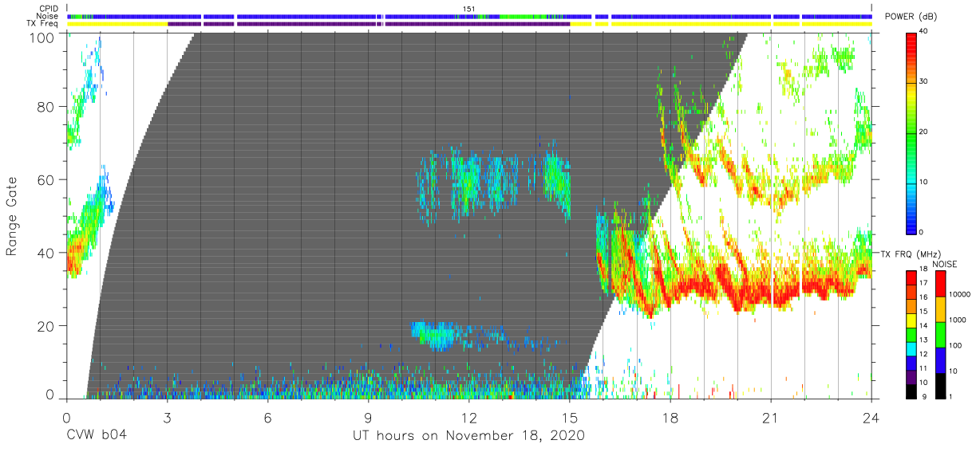Click the "Range Gate" y-axis title
Screen dimensions: 980x452
tap(12, 216)
